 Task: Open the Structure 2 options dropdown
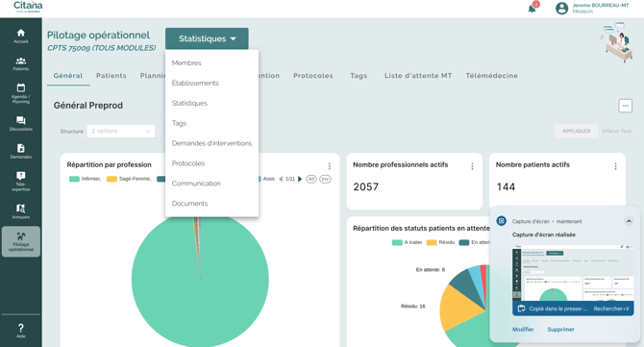[121, 131]
